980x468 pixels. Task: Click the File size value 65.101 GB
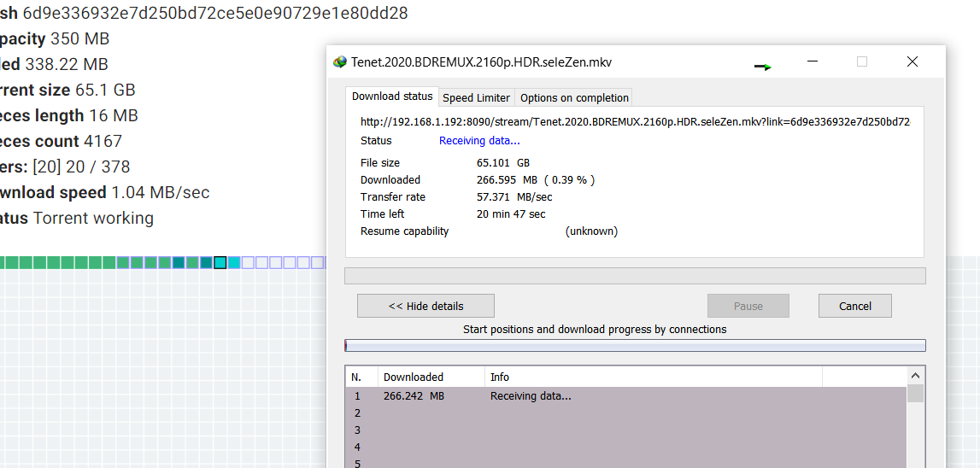(503, 163)
